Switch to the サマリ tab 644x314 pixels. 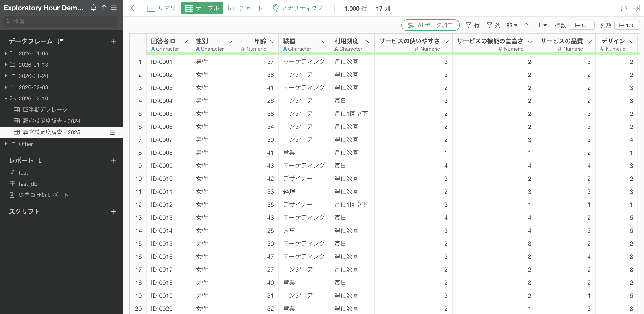tap(161, 8)
